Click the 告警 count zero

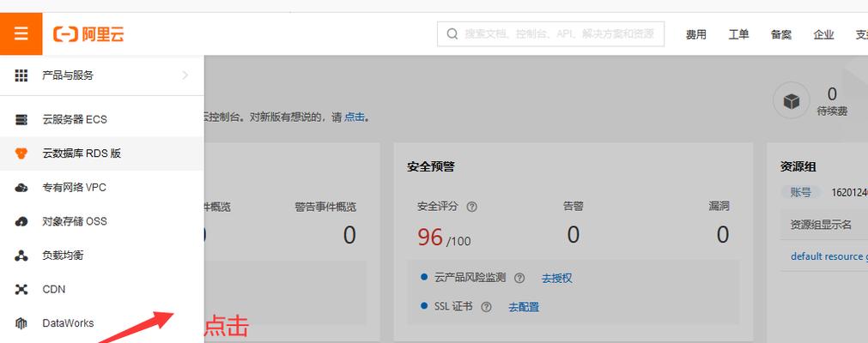[573, 235]
